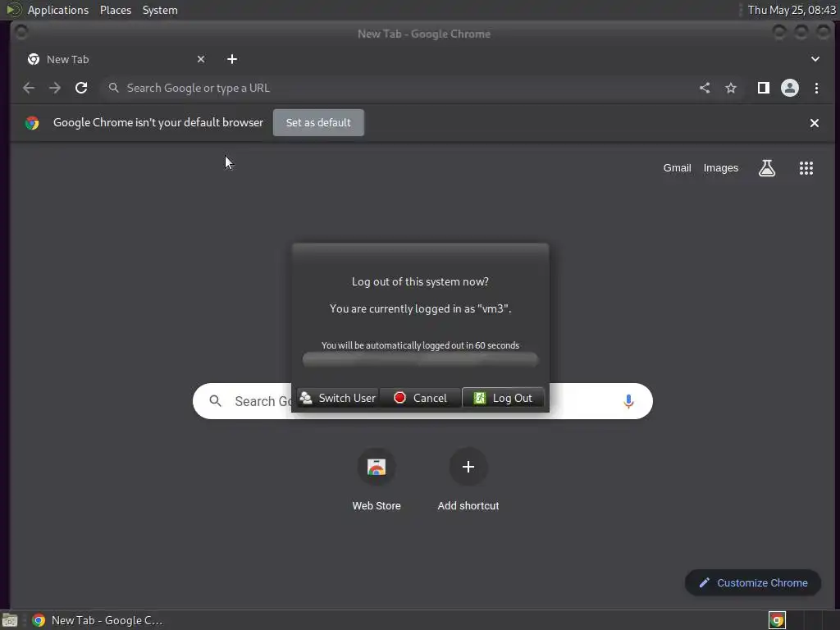Viewport: 840px width, 630px height.
Task: Click the auto-logout countdown progress bar
Action: 420,359
